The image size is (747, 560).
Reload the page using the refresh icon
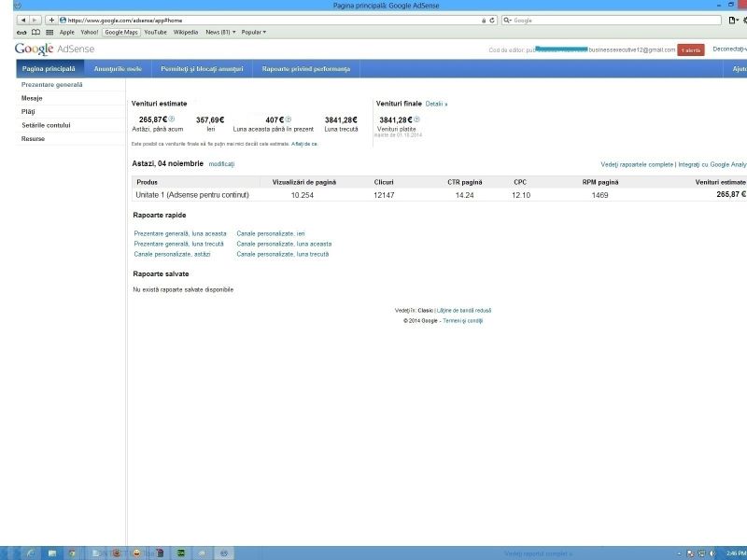(x=493, y=20)
